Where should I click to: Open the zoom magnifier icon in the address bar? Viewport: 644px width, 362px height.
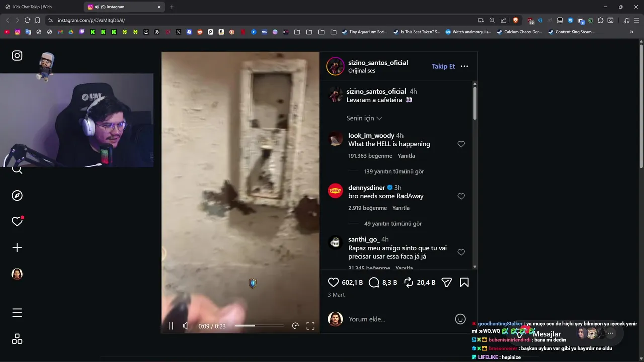click(492, 20)
